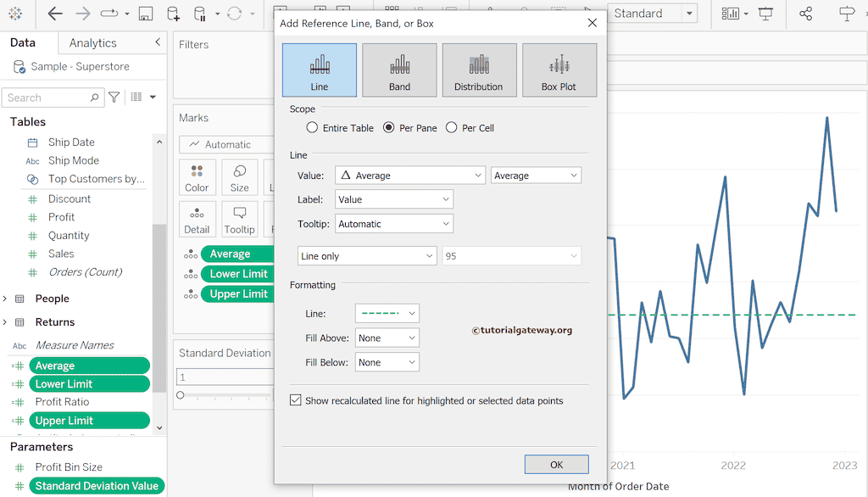Click the Standard Deviation value input box

point(225,377)
